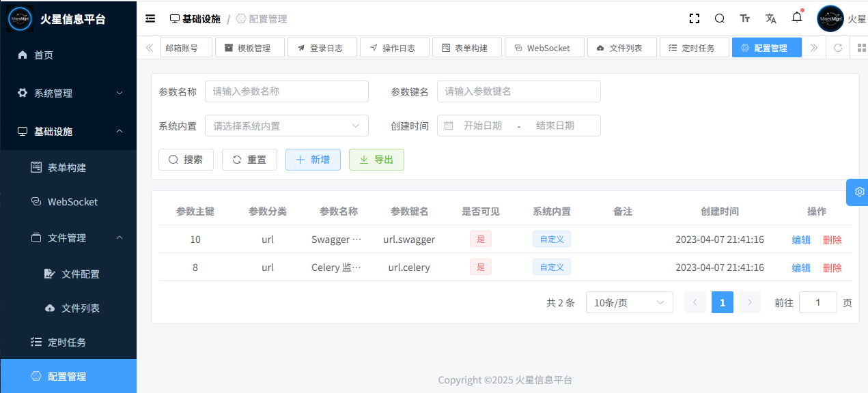Switch to the 表单构建 tab
Image resolution: width=868 pixels, height=393 pixels.
point(467,48)
